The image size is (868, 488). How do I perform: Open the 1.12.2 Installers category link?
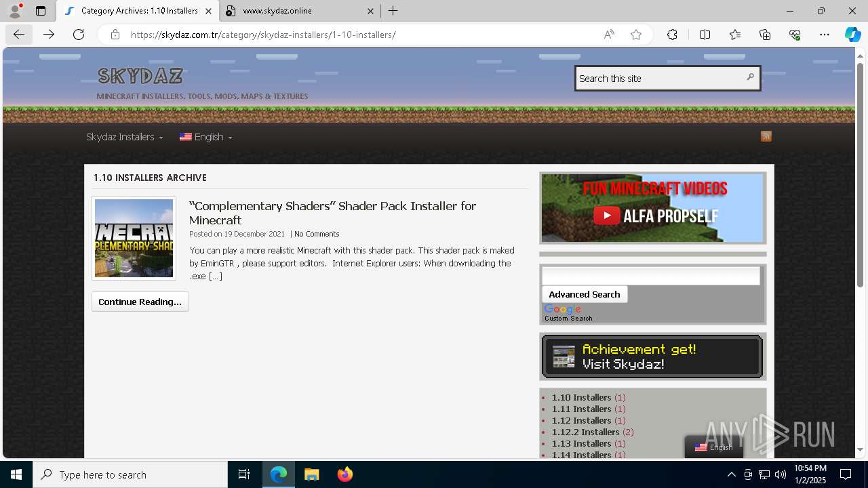585,432
